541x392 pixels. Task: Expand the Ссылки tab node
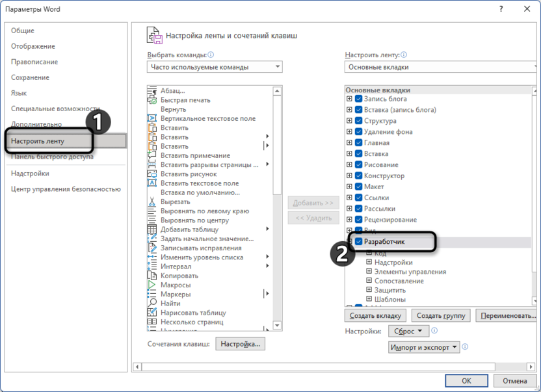point(349,198)
